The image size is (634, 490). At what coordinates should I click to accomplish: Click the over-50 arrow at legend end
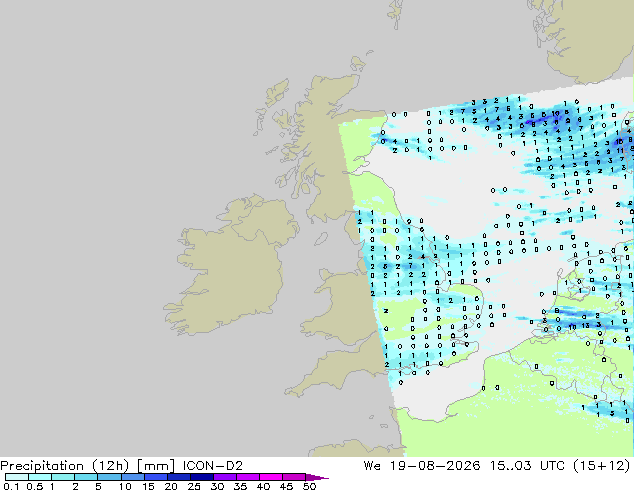click(317, 477)
